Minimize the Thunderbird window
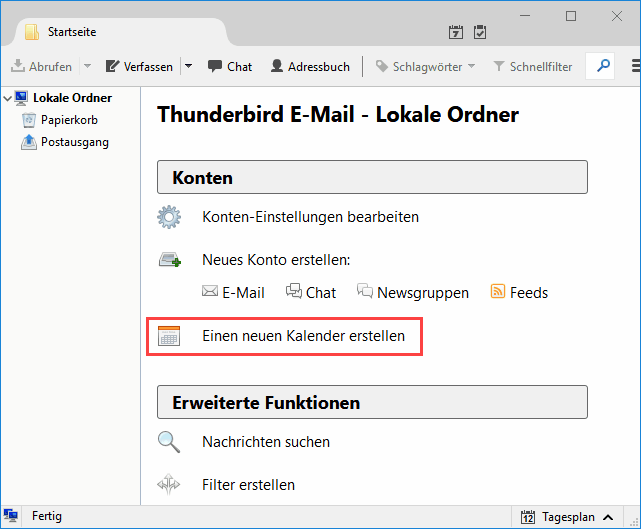The height and width of the screenshot is (529, 641). pyautogui.click(x=525, y=16)
